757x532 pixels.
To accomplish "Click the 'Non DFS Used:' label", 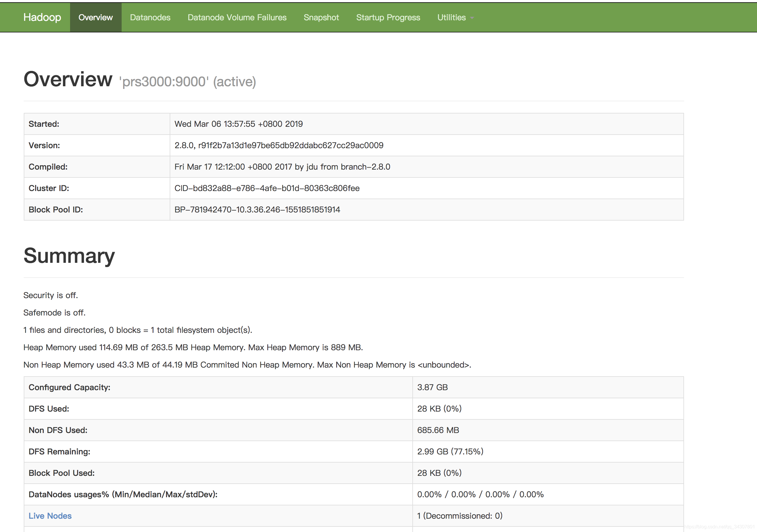I will tap(58, 430).
